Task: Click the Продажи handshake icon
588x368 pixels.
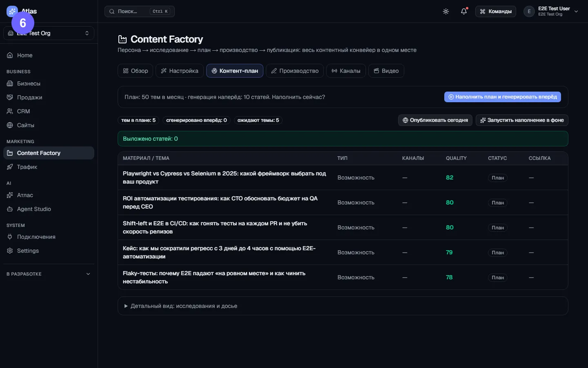Action: pos(10,97)
